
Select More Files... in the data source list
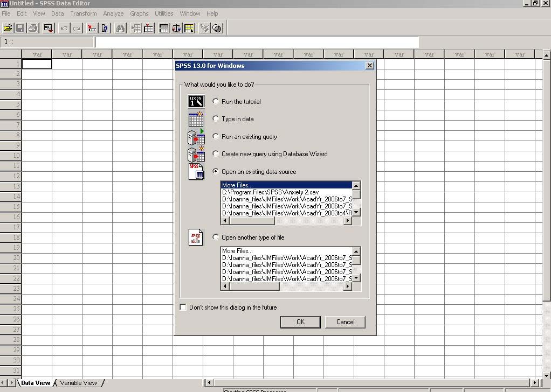(x=286, y=185)
